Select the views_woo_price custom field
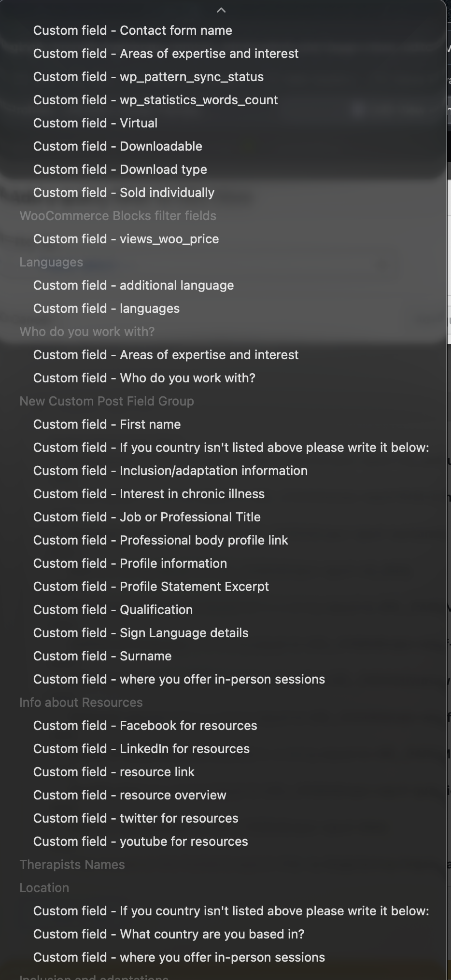 (x=126, y=239)
